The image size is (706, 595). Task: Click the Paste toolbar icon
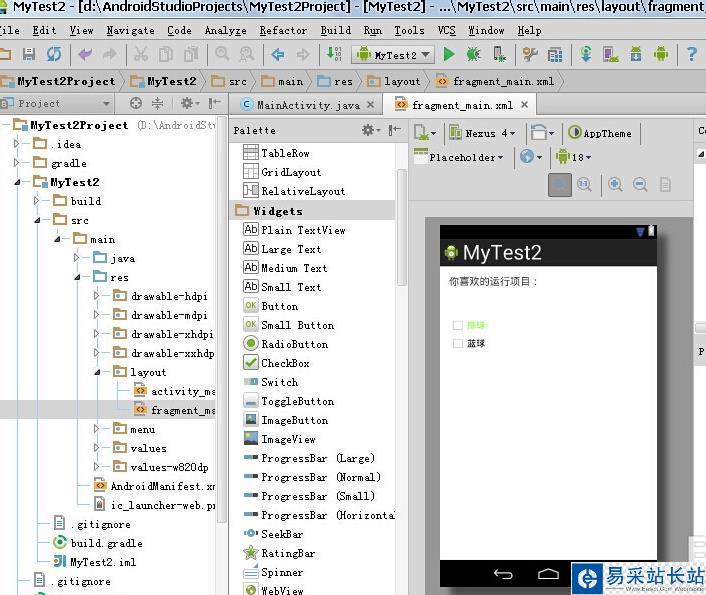[x=191, y=55]
